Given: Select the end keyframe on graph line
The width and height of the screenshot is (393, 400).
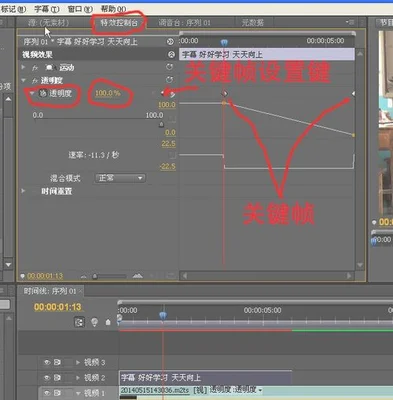Looking at the screenshot, I should click(353, 135).
